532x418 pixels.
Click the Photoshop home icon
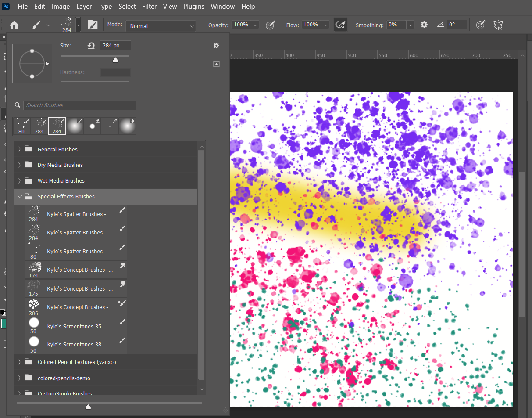[14, 25]
